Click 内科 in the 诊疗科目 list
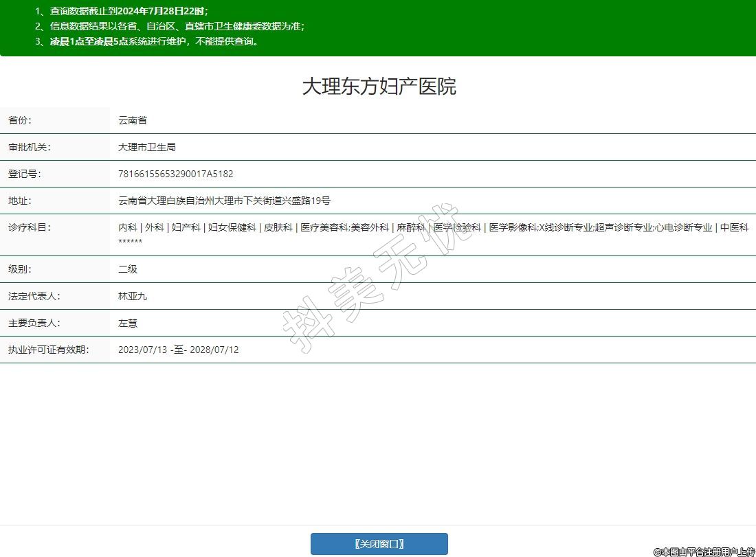 128,227
